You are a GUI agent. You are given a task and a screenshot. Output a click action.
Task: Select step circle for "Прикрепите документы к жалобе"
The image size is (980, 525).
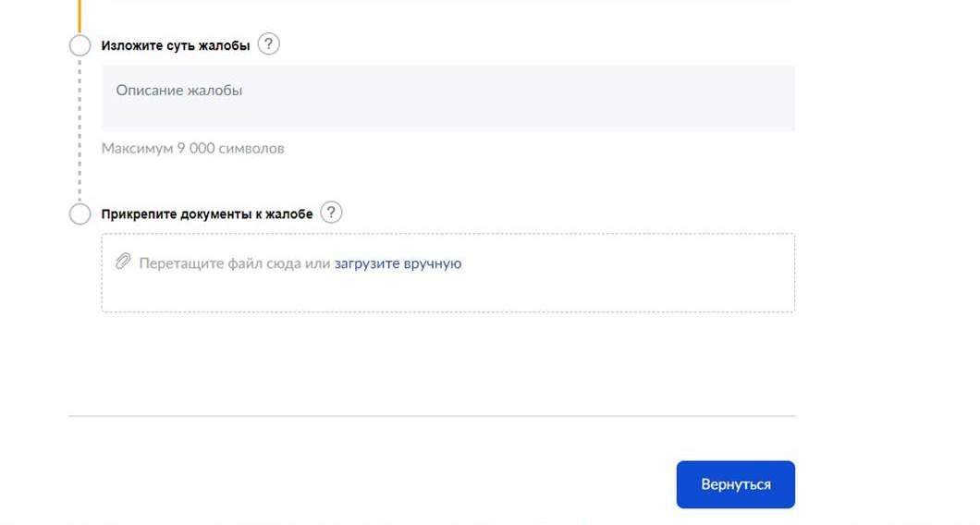coord(80,214)
